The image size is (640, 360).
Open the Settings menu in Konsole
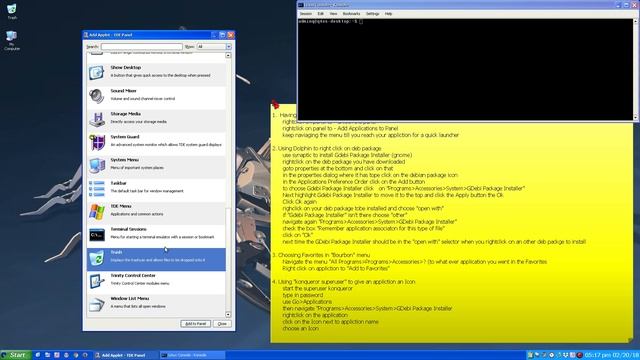(x=372, y=14)
